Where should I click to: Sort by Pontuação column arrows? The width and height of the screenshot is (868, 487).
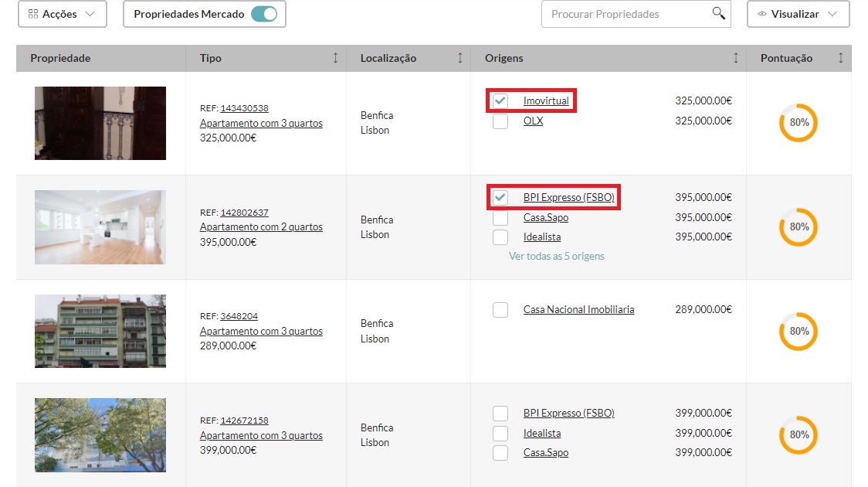pos(840,58)
